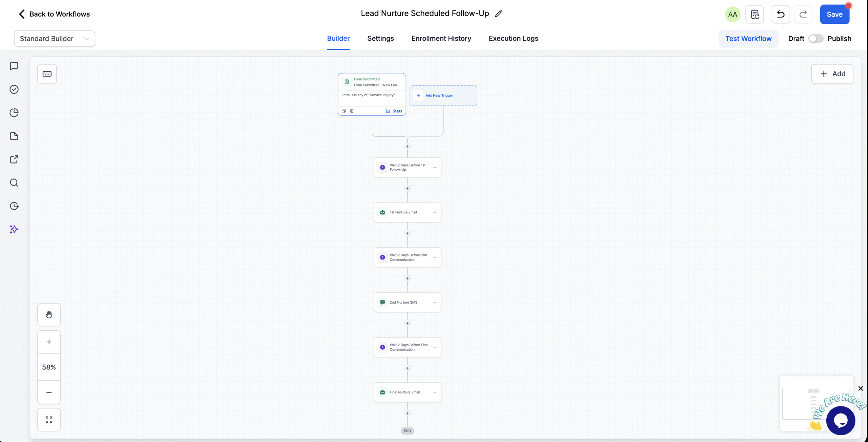Click the envelope icon on 1st Nurture Email

tap(382, 212)
